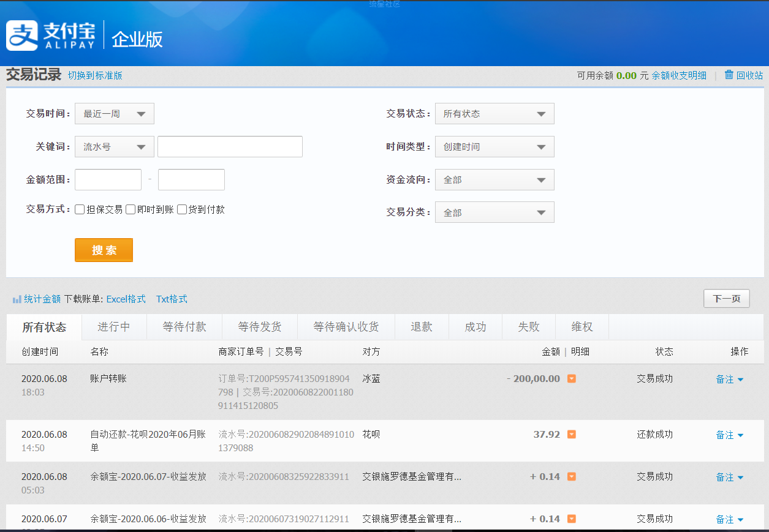Switch to the 等待确认收货 tab
This screenshot has height=532, width=769.
click(346, 327)
